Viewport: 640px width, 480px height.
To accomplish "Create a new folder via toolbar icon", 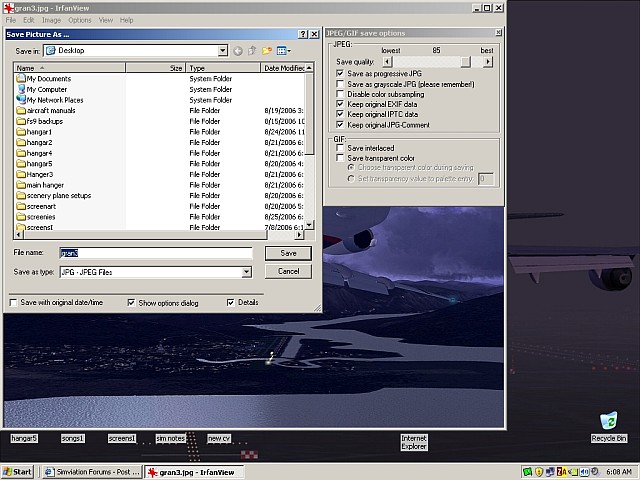I will (x=268, y=50).
